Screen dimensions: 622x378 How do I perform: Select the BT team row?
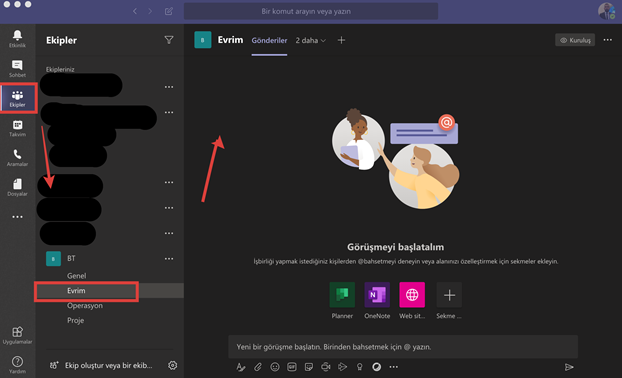tap(109, 259)
